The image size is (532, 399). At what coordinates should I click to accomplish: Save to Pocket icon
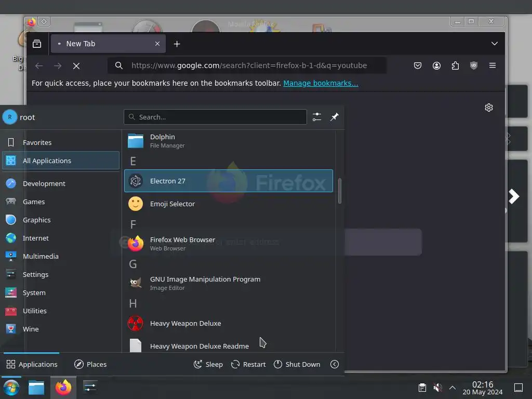coord(418,65)
